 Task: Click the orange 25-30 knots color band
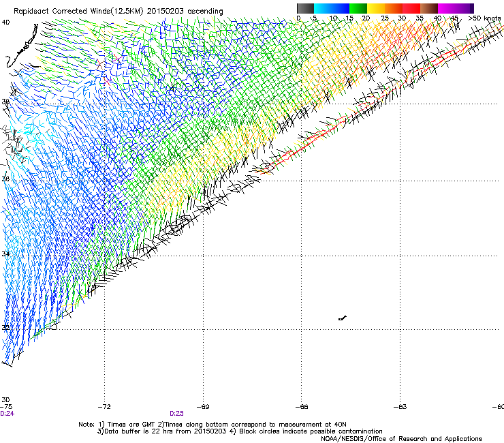coord(394,8)
